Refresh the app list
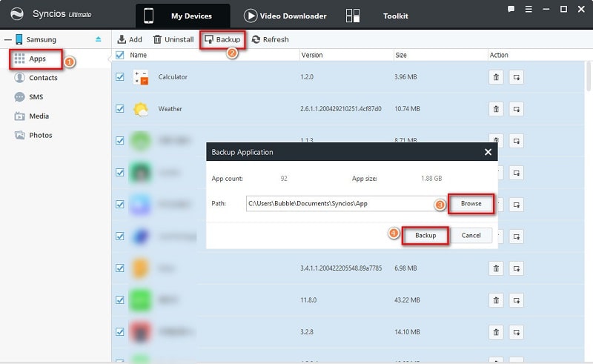The width and height of the screenshot is (593, 364). 270,39
